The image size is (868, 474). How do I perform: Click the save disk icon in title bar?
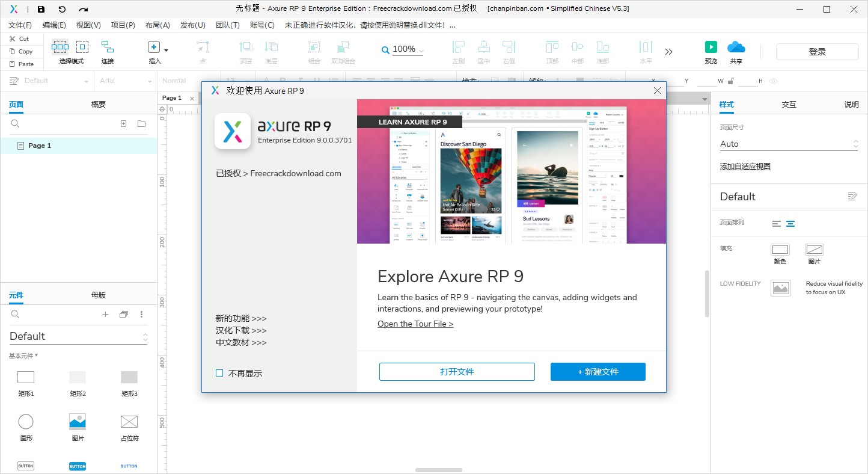(41, 9)
